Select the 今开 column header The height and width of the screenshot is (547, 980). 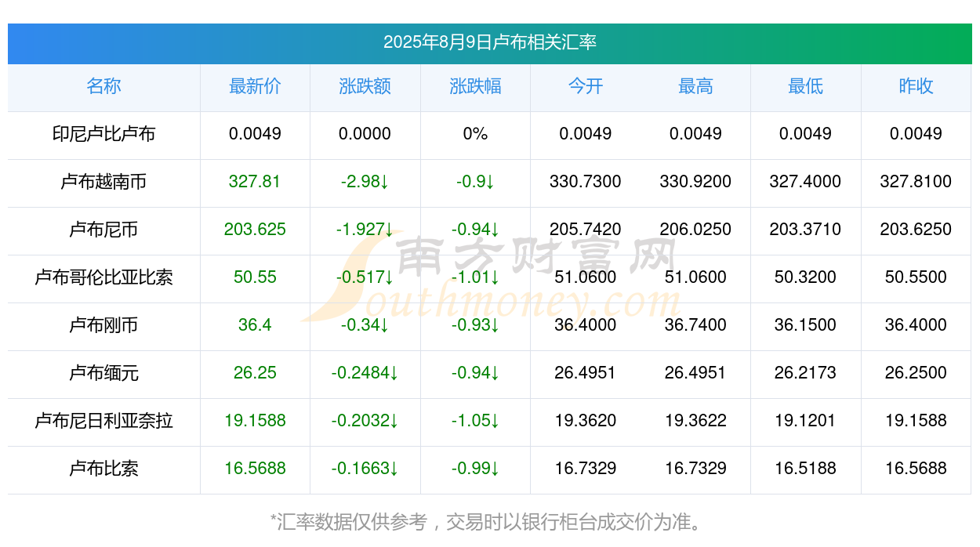pyautogui.click(x=586, y=86)
